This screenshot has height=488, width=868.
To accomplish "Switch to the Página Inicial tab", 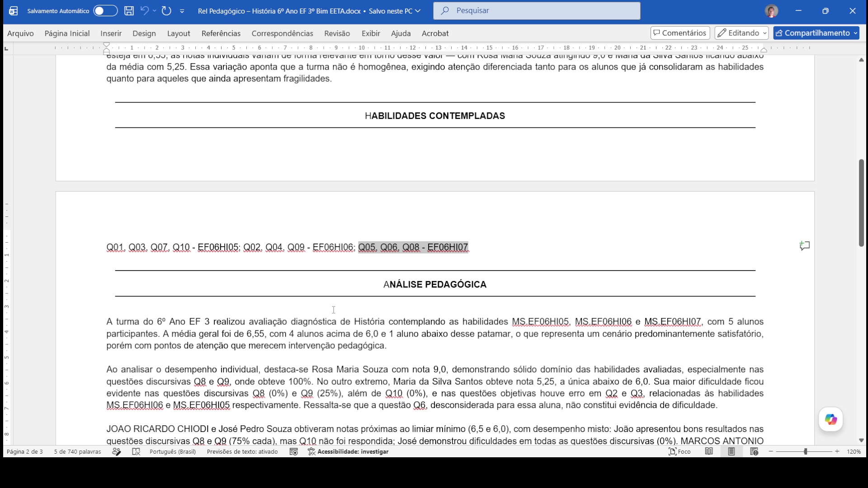I will [67, 33].
